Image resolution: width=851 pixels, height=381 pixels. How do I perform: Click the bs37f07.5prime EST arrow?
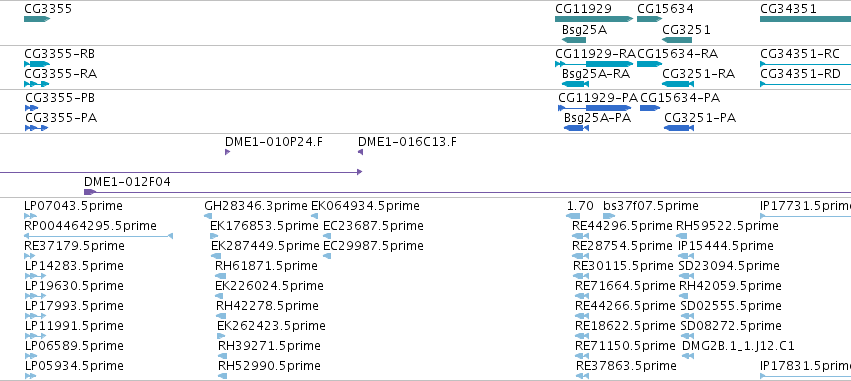(x=609, y=215)
